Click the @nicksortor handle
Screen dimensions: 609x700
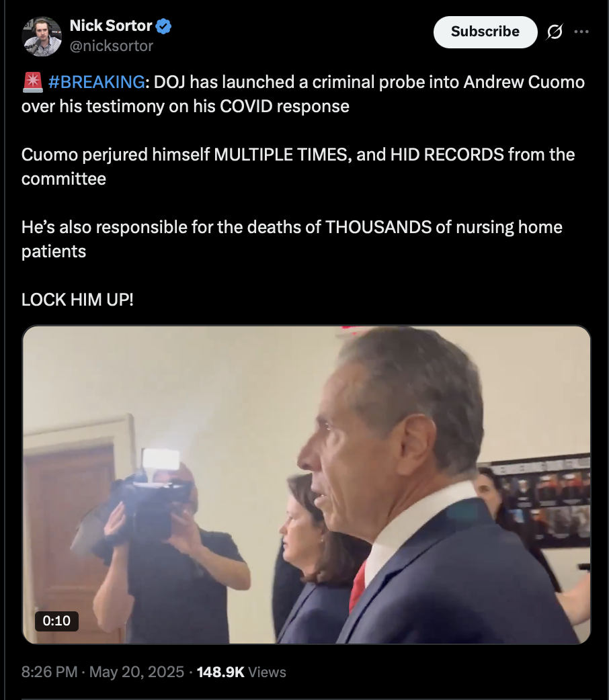(112, 46)
